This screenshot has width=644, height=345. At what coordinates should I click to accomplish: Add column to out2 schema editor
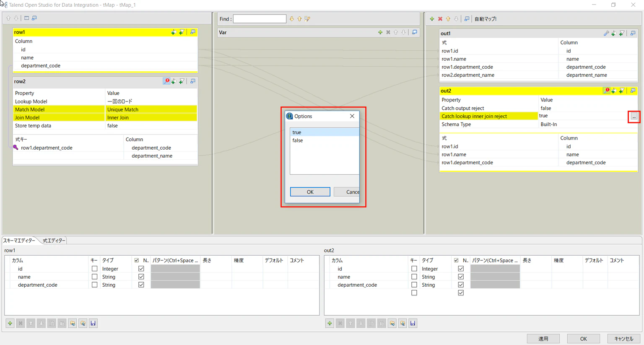330,323
